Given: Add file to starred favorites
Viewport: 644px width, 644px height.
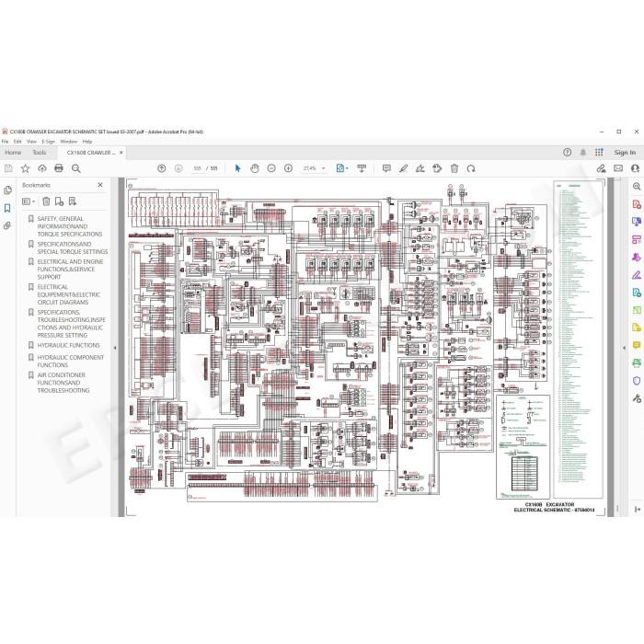Looking at the screenshot, I should click(x=25, y=168).
